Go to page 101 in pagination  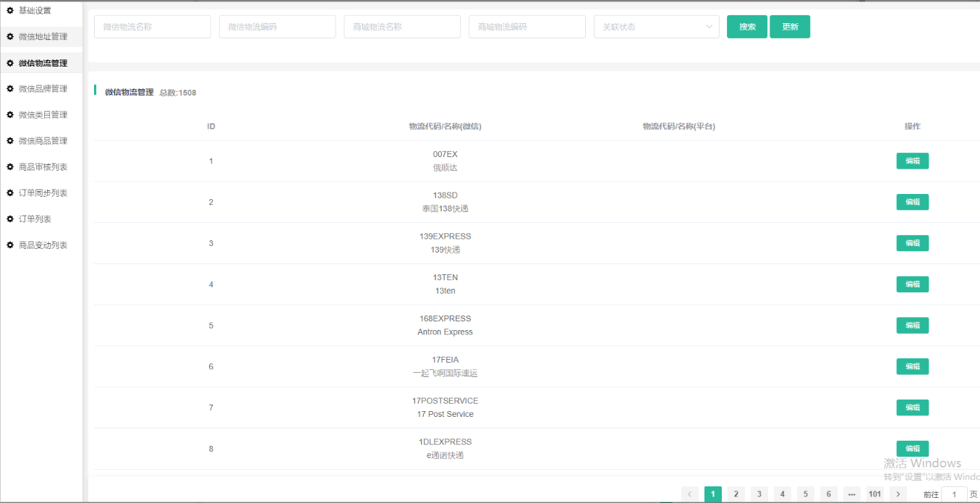tap(874, 494)
